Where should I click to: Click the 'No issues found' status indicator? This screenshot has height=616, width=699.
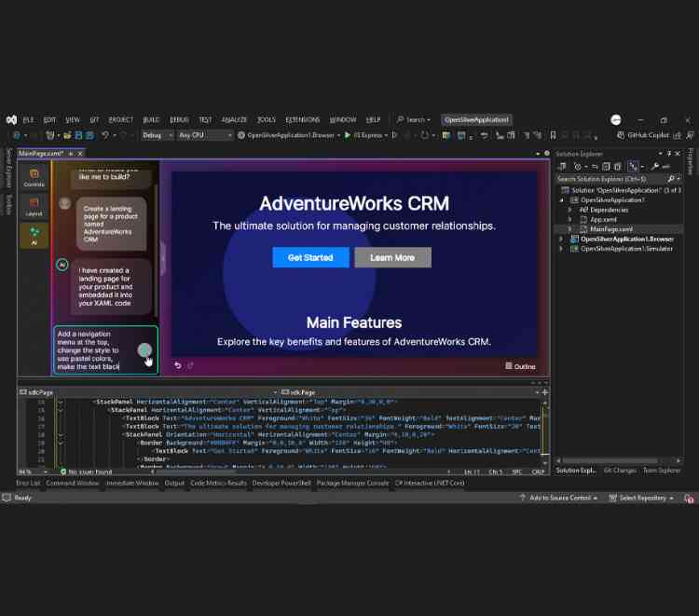coord(87,472)
